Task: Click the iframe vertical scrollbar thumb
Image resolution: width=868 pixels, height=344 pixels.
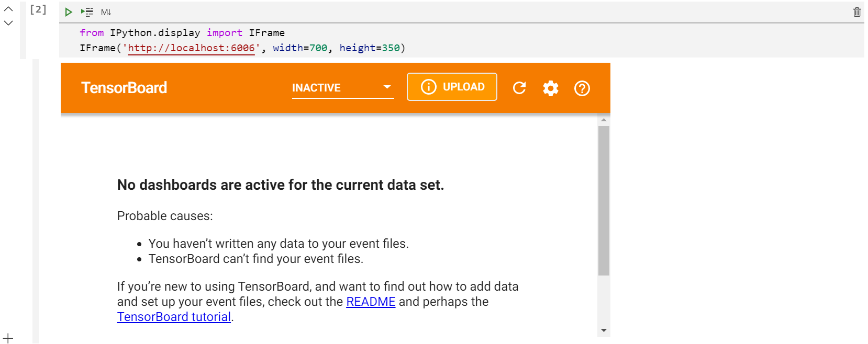Action: pyautogui.click(x=604, y=201)
